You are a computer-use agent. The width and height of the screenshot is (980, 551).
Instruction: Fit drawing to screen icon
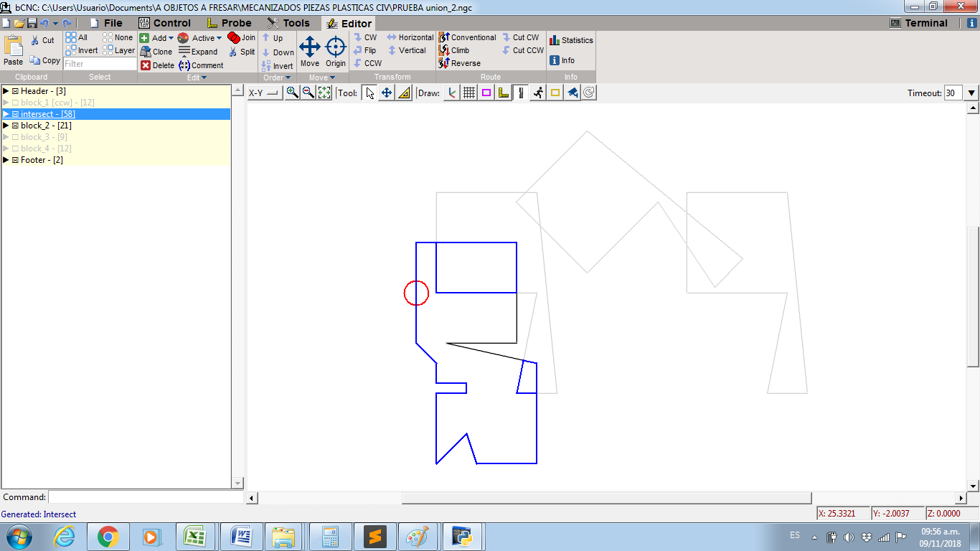324,93
